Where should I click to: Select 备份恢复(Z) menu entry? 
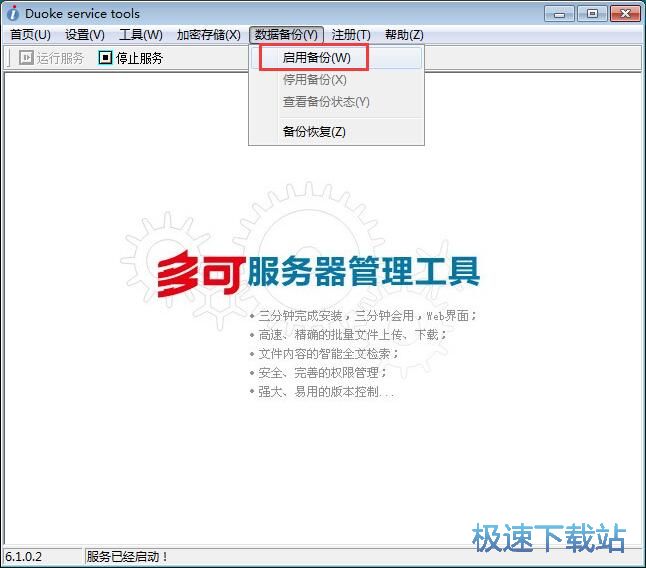(336, 132)
